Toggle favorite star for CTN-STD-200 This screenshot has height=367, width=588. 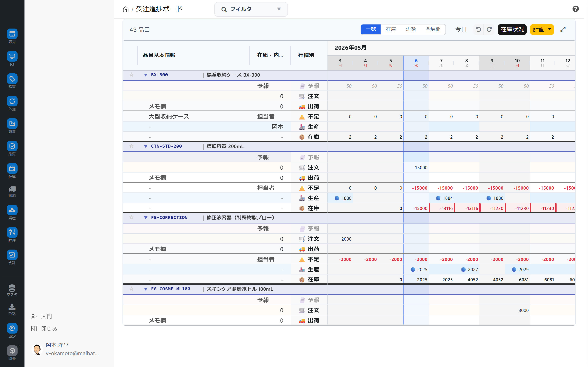coord(131,146)
